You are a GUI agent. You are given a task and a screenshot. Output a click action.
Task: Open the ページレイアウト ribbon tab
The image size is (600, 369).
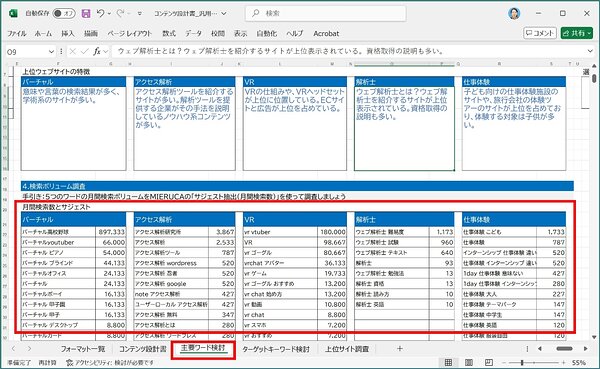point(130,34)
